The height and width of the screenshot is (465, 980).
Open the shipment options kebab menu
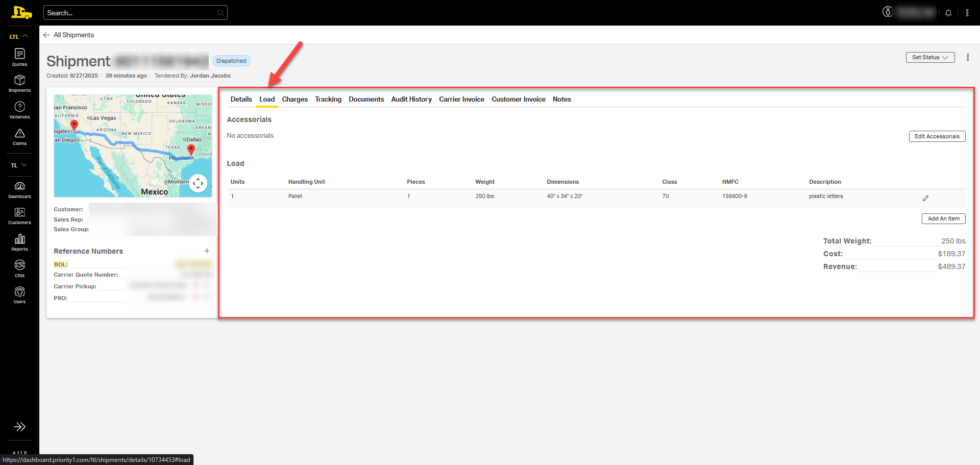[x=968, y=57]
